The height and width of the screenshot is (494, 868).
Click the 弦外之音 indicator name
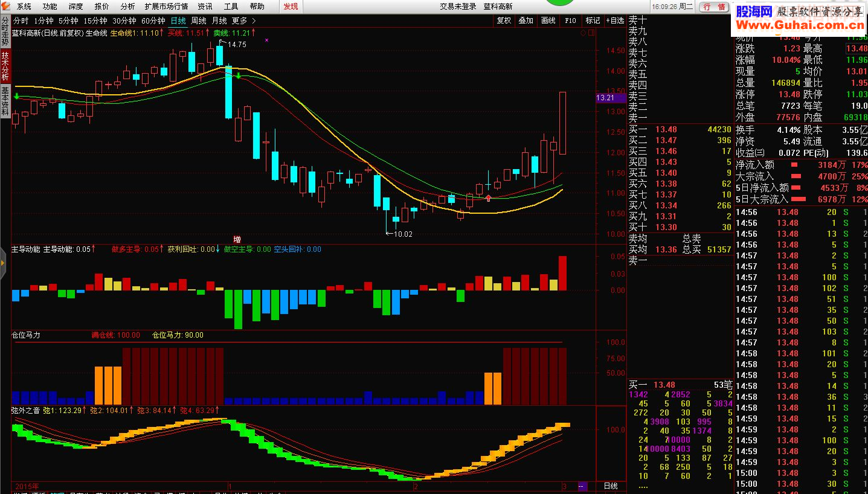tap(26, 411)
